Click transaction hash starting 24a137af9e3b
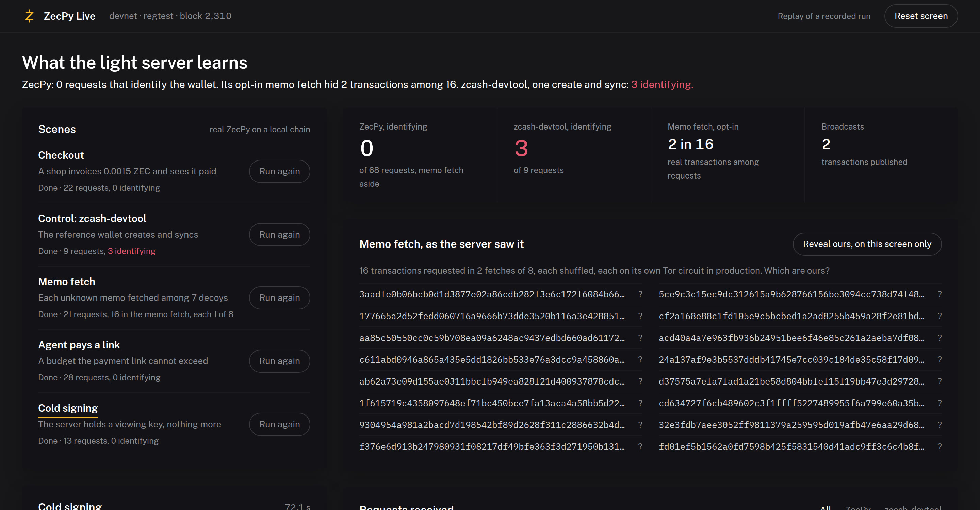This screenshot has width=980, height=510. click(791, 359)
